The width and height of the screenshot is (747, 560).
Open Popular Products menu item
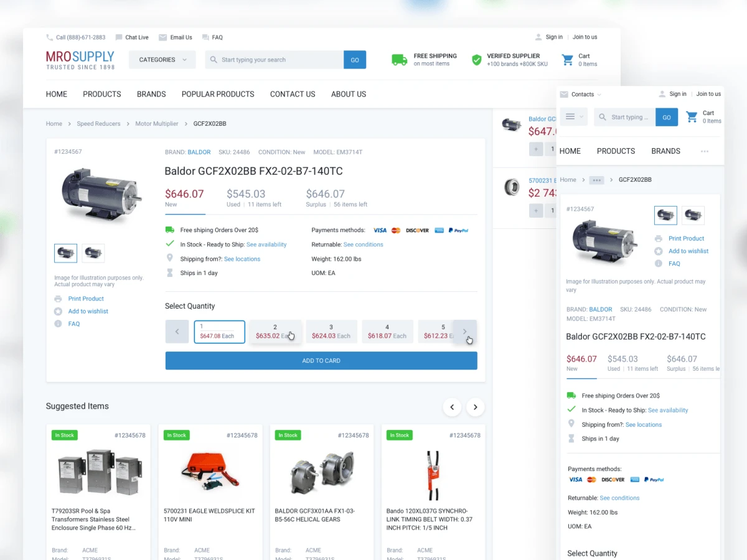(218, 94)
